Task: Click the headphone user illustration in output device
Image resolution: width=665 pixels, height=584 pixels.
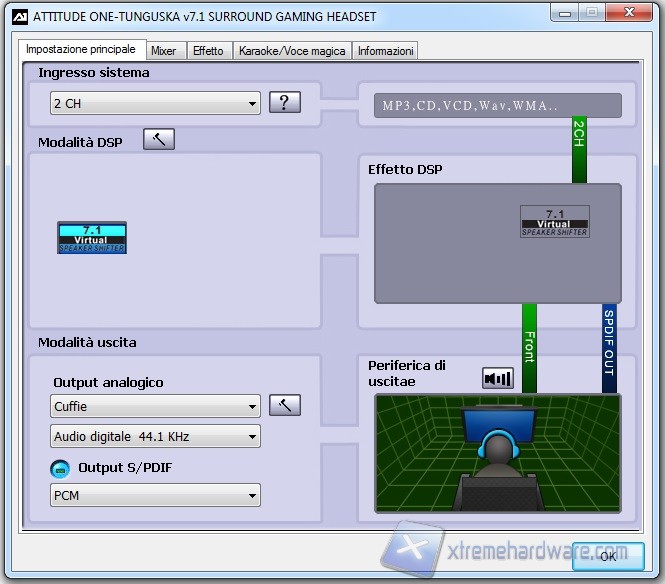Action: point(497,453)
